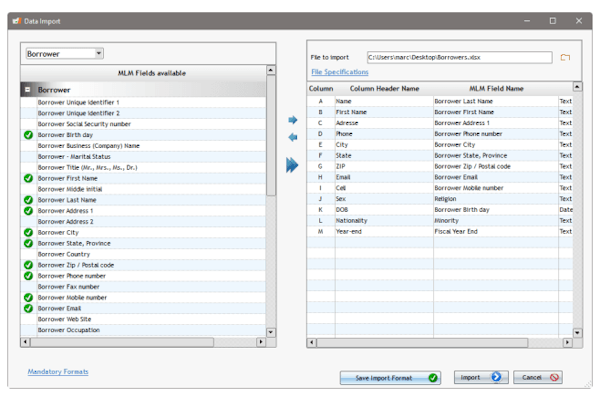Open the folder icon to browse for file
Viewport: 600px width, 407px height.
[x=565, y=58]
